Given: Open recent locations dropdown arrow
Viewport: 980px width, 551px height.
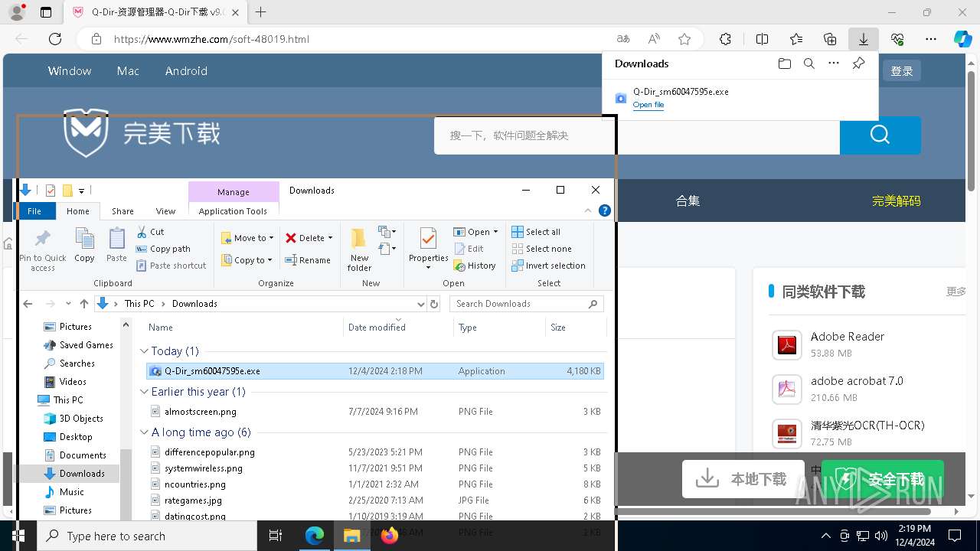Looking at the screenshot, I should click(x=68, y=304).
